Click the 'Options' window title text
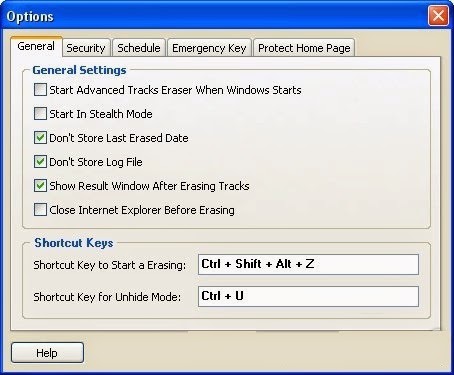454x375 pixels. (30, 16)
